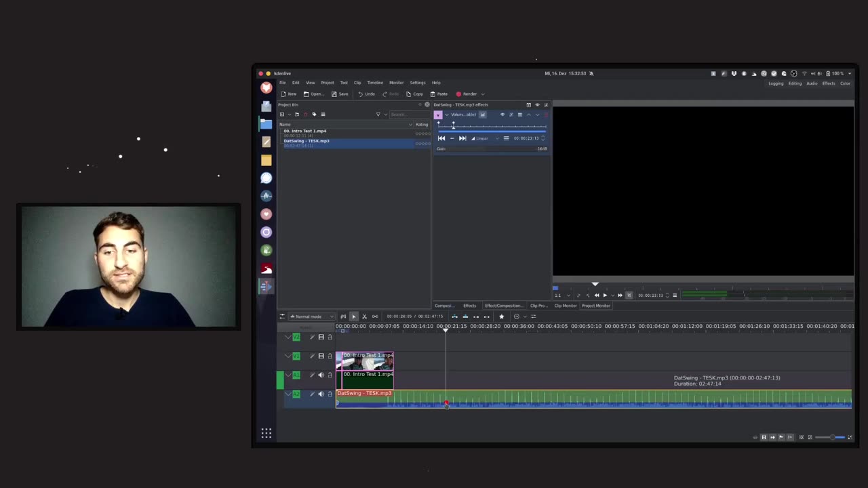Mute the A1 track with the speaker icon

click(x=321, y=375)
